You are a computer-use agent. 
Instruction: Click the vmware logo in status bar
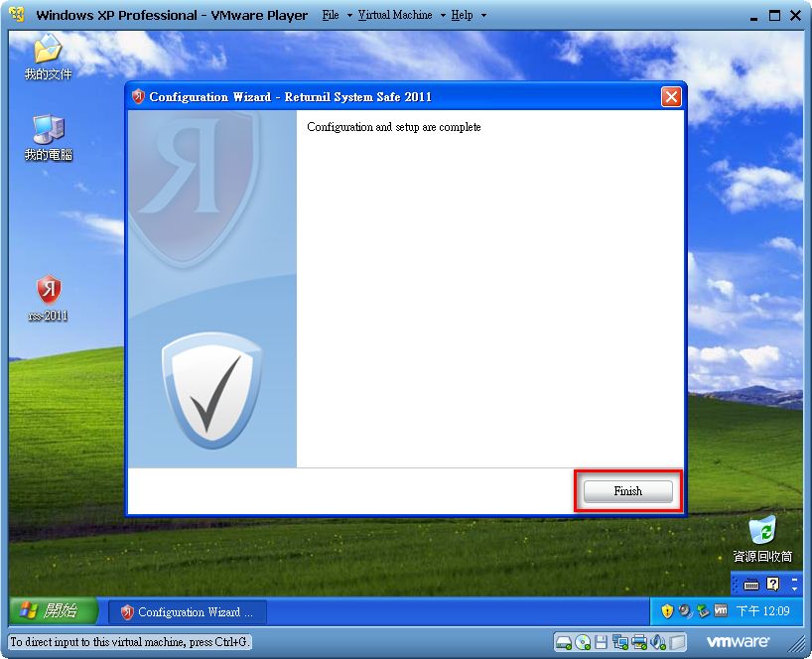(738, 642)
